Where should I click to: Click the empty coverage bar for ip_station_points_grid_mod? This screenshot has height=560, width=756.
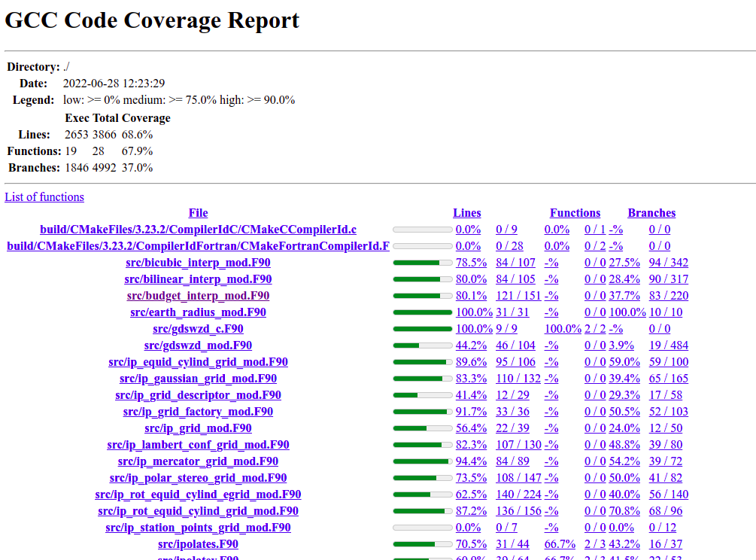pyautogui.click(x=422, y=528)
